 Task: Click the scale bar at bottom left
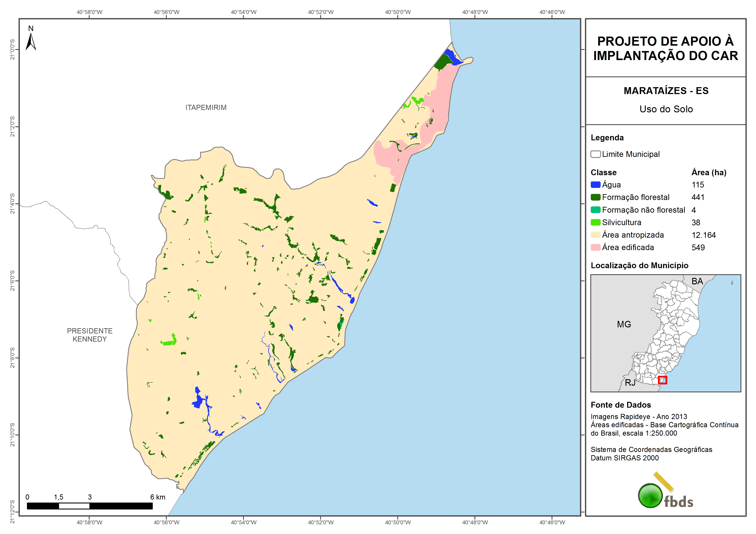coord(90,506)
